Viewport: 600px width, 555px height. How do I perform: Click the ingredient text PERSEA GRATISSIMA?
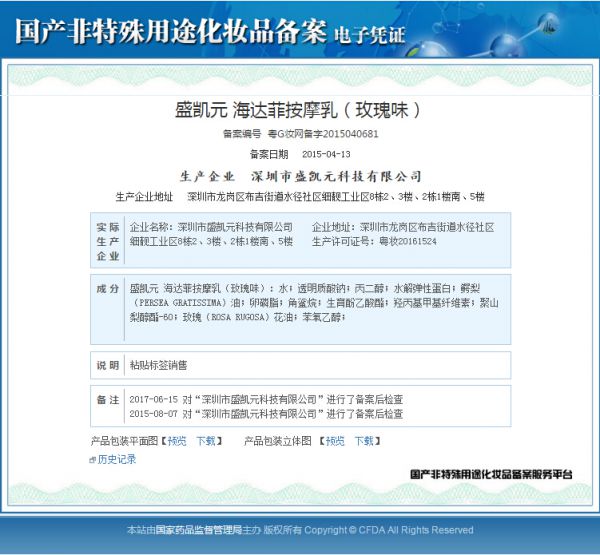pos(179,302)
